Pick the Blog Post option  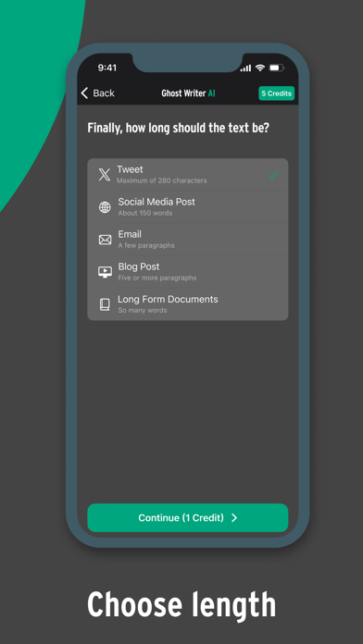click(188, 272)
